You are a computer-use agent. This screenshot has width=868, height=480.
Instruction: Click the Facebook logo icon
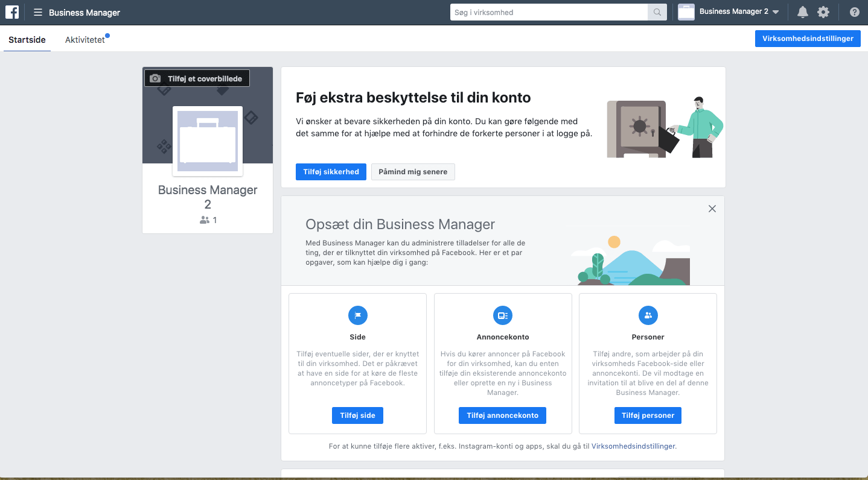click(12, 12)
